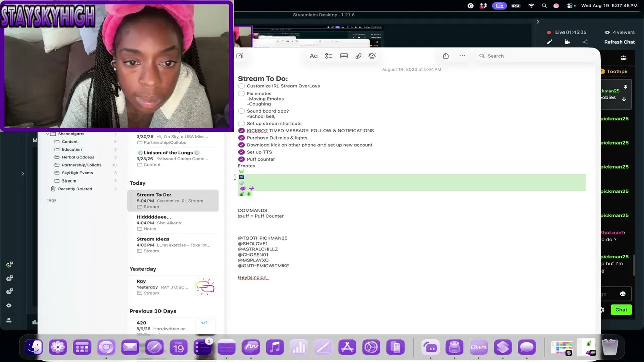Click the Streamlabs share stream icon

click(x=585, y=42)
